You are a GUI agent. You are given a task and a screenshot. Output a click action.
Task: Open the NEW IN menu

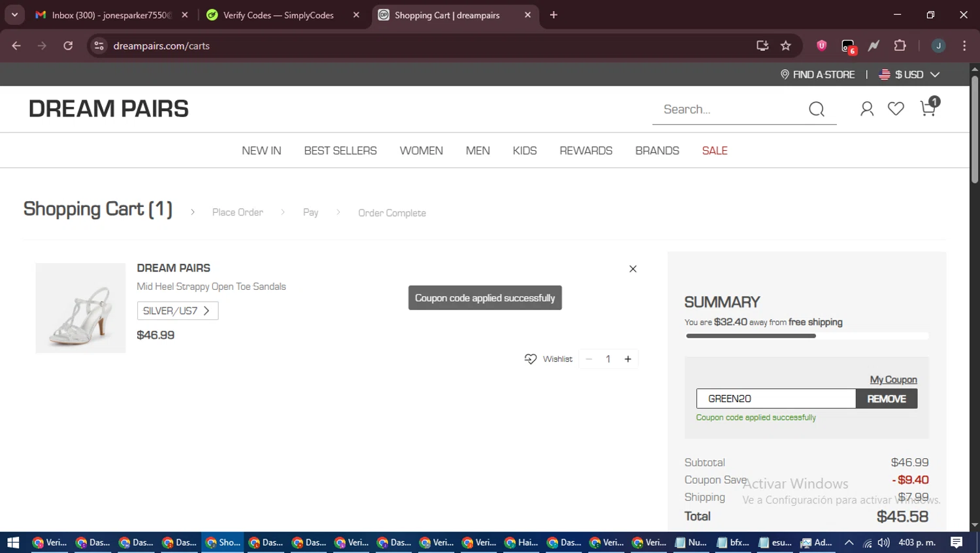(261, 150)
